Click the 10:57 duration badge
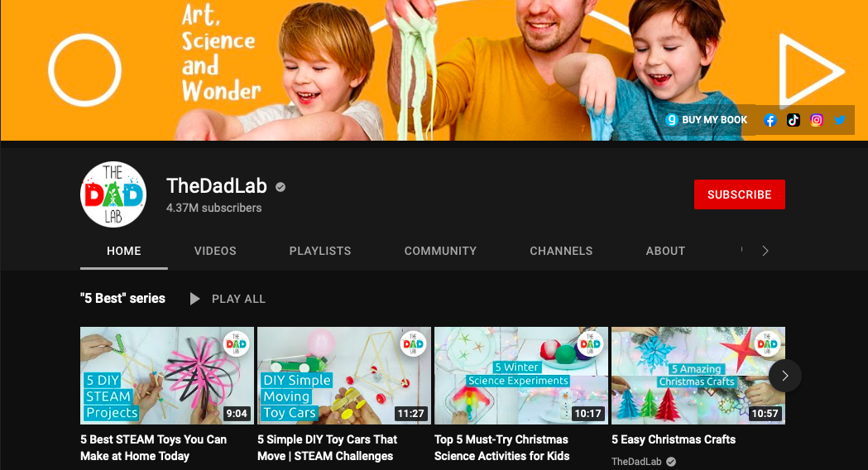The image size is (868, 470). (x=765, y=414)
